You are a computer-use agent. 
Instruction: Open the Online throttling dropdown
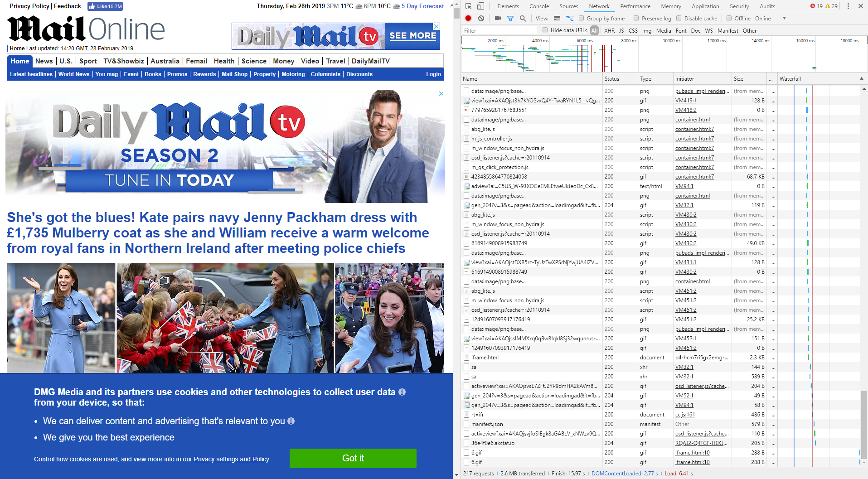[x=784, y=19]
